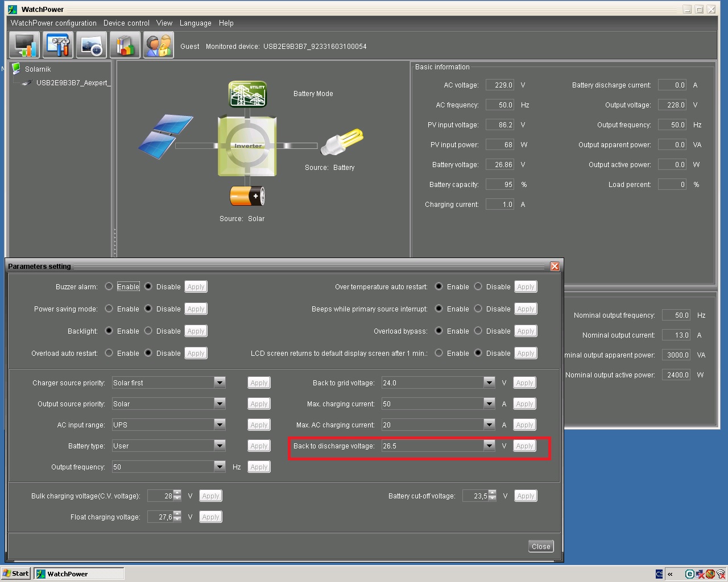Click the battery icon below the inverter

[247, 196]
